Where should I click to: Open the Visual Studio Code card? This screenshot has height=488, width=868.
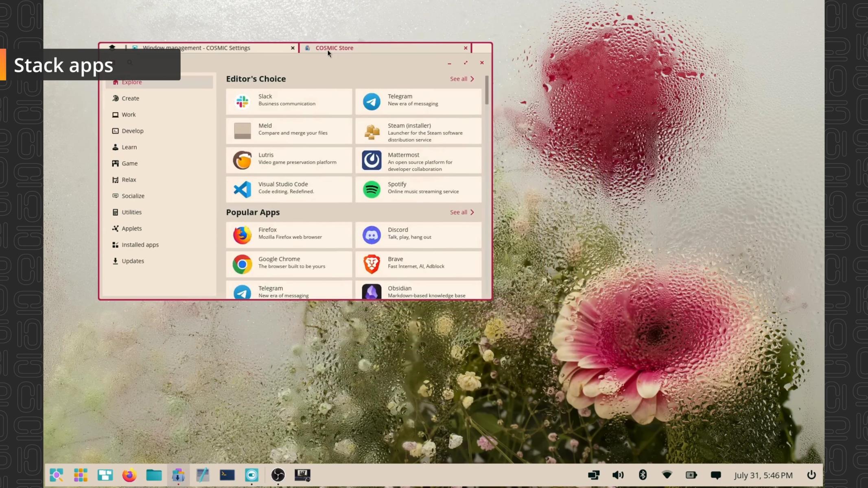pyautogui.click(x=289, y=189)
